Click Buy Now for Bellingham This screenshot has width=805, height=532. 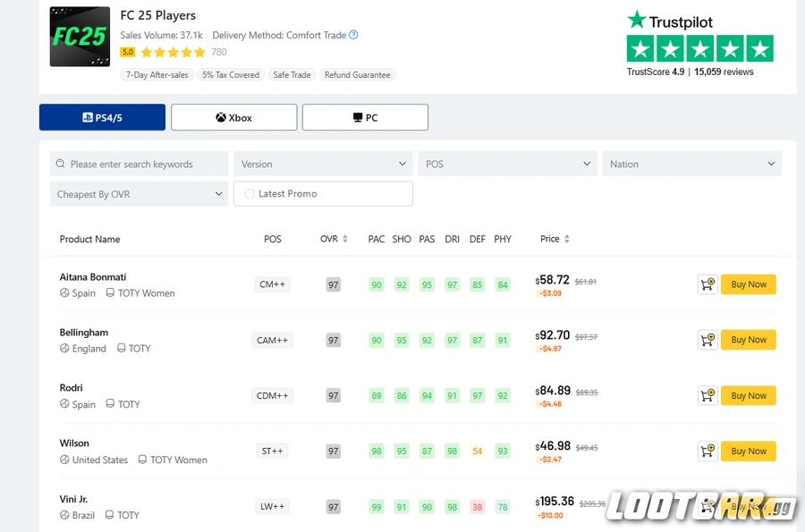[749, 340]
